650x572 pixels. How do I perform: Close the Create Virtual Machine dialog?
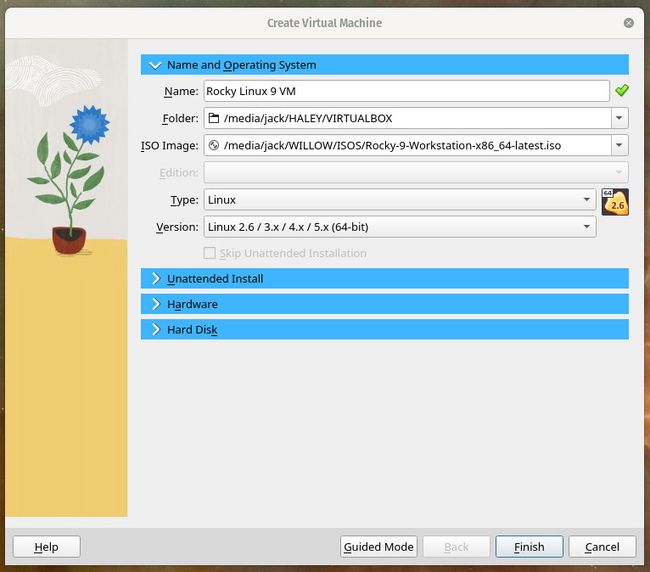pos(628,23)
